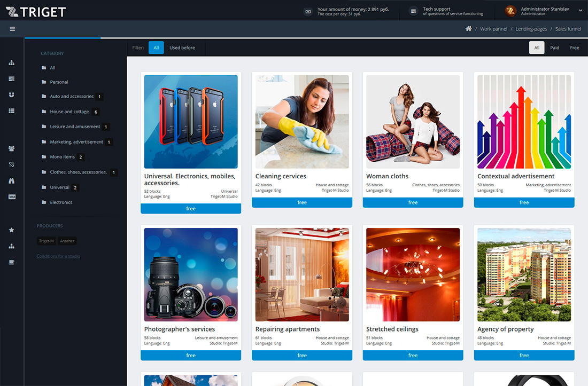Click the coffee cup icon in sidebar
Screen dimensions: 588x386
click(12, 262)
